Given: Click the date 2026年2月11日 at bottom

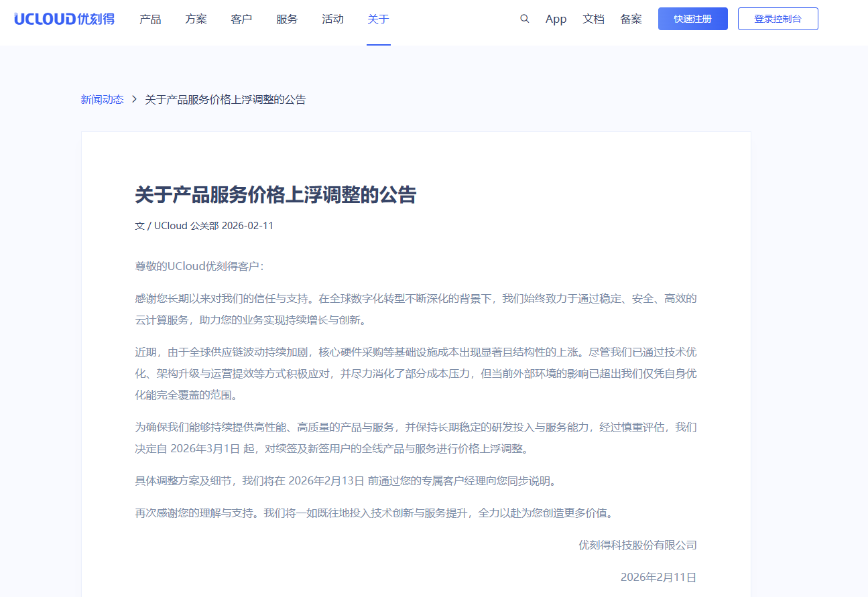Looking at the screenshot, I should click(657, 577).
